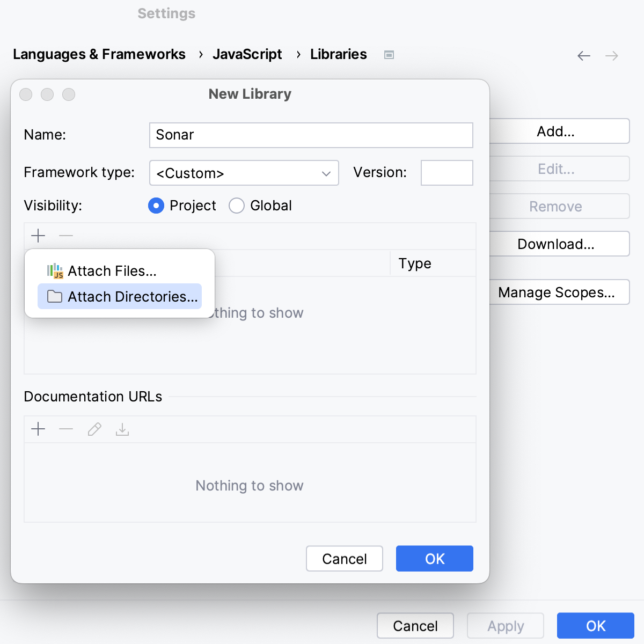This screenshot has height=644, width=644.
Task: Choose Attach Directories from the attach menu
Action: tap(119, 296)
